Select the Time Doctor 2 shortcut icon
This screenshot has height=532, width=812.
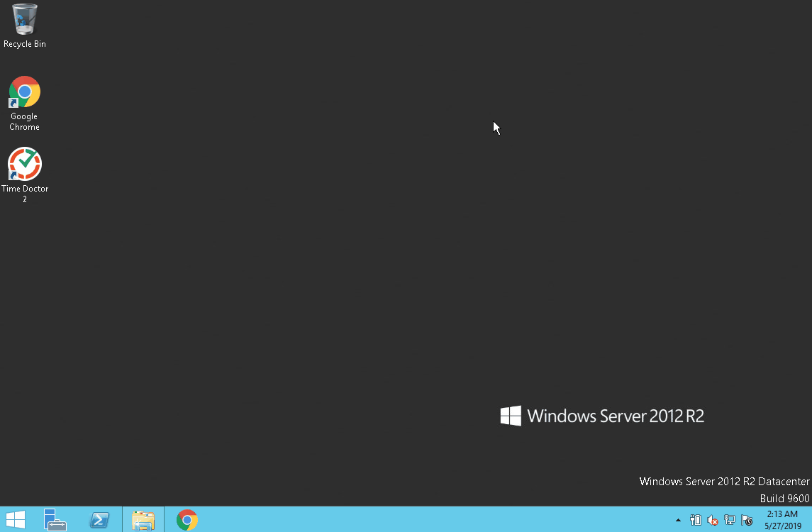click(x=24, y=165)
